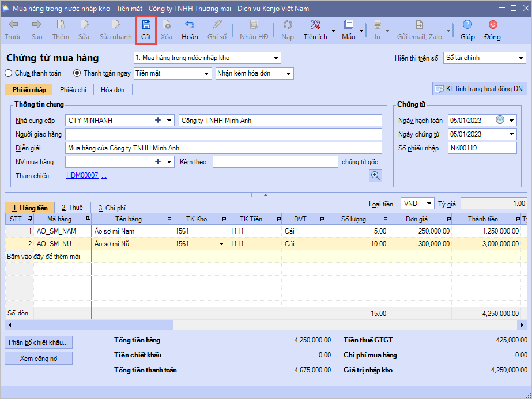Click the plus icon next to CTY MINHANH

[158, 121]
